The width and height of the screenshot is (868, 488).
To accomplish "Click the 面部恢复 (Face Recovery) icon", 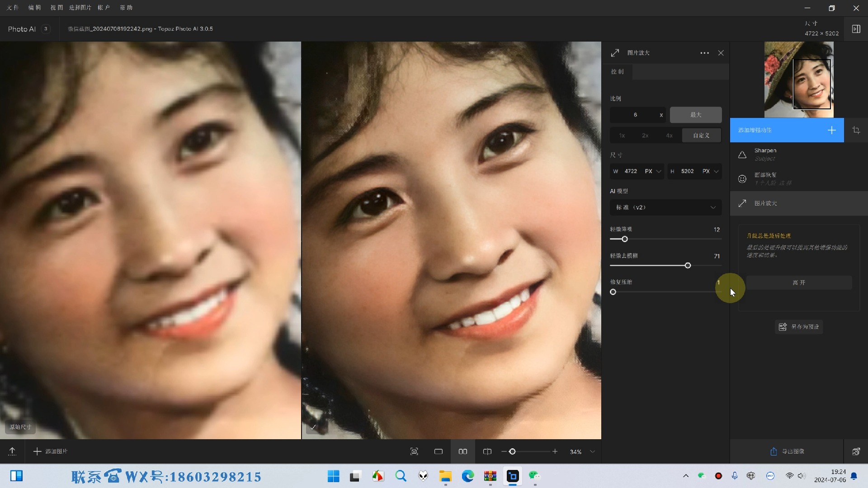I will point(742,179).
